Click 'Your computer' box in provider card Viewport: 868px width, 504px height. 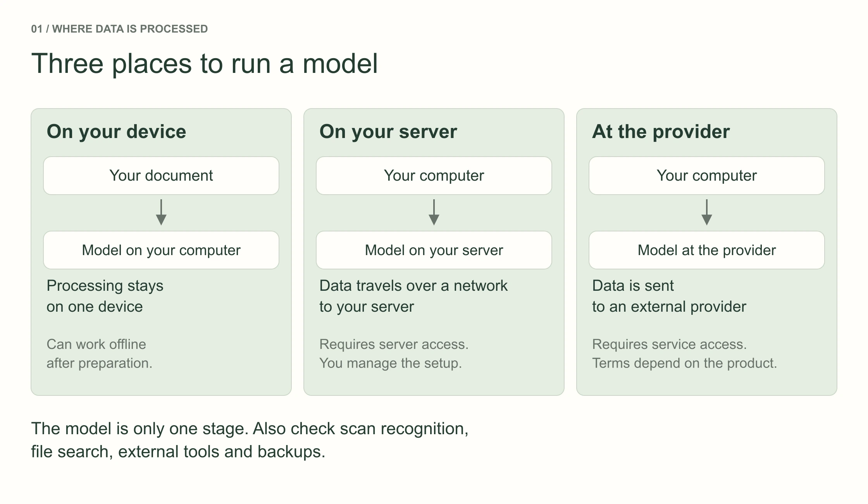(x=707, y=176)
